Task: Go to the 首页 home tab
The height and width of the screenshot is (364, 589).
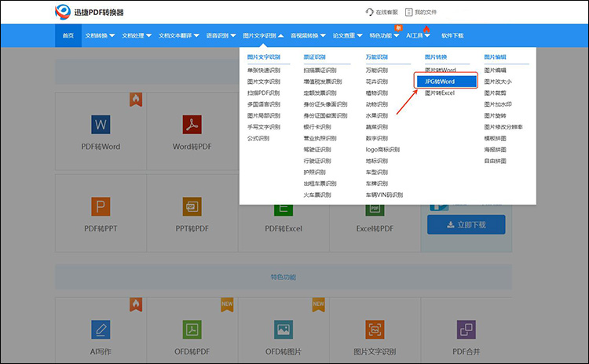Action: click(x=68, y=35)
